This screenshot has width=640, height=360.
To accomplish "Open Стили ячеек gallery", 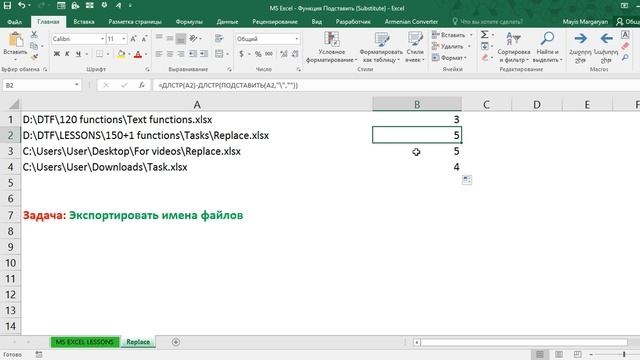I will [415, 47].
